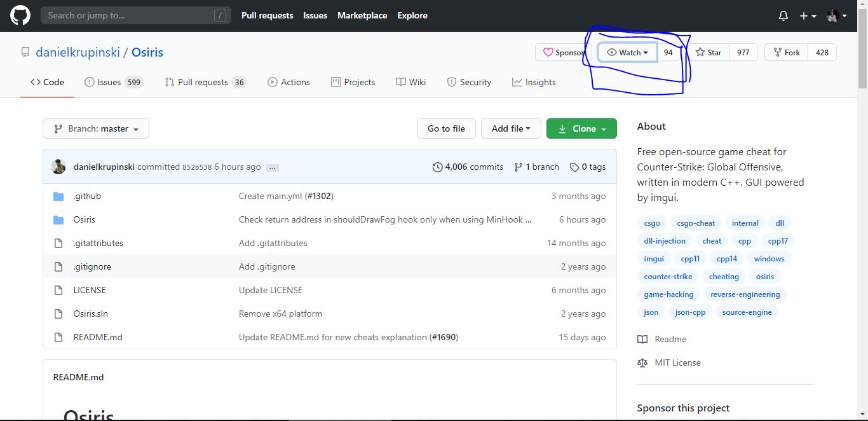This screenshot has height=421, width=868.
Task: Open pull request #1690 link
Action: pos(443,337)
